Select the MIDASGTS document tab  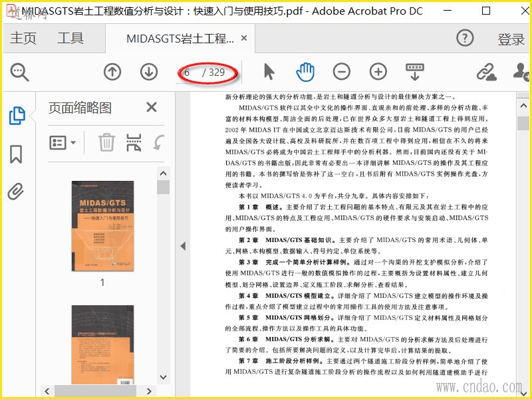(x=180, y=39)
